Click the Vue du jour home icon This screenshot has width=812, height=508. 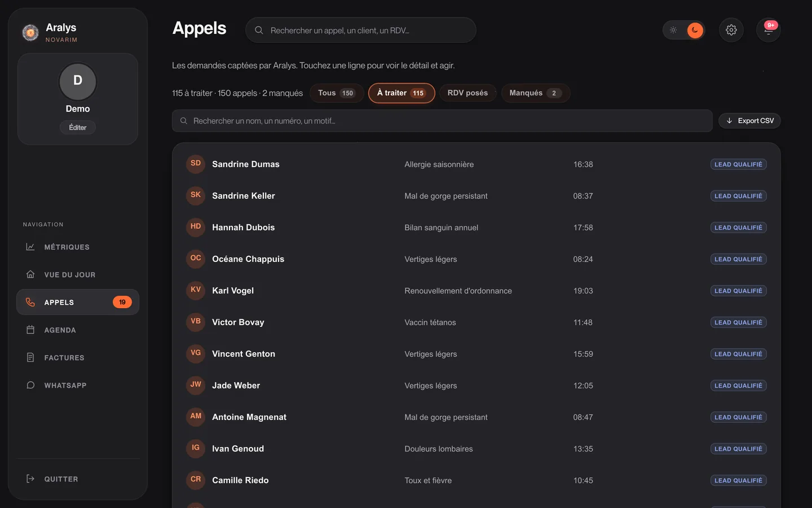coord(30,274)
